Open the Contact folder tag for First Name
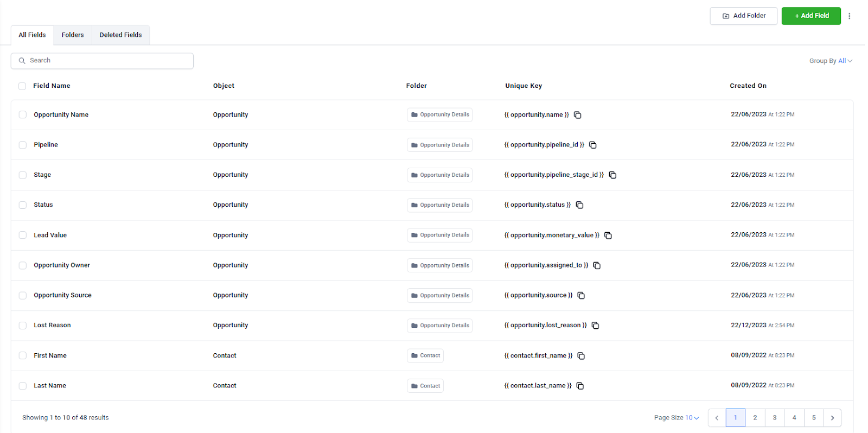868x433 pixels. click(425, 356)
